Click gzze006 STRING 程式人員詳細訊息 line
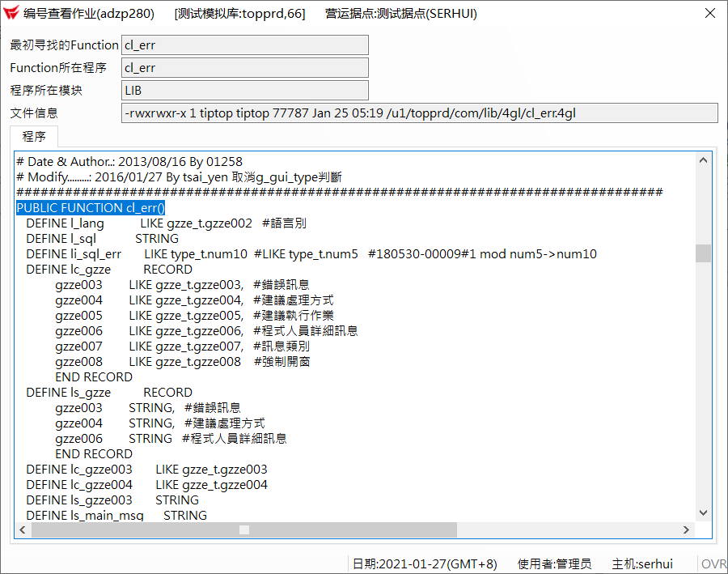The height and width of the screenshot is (574, 728). pos(171,438)
